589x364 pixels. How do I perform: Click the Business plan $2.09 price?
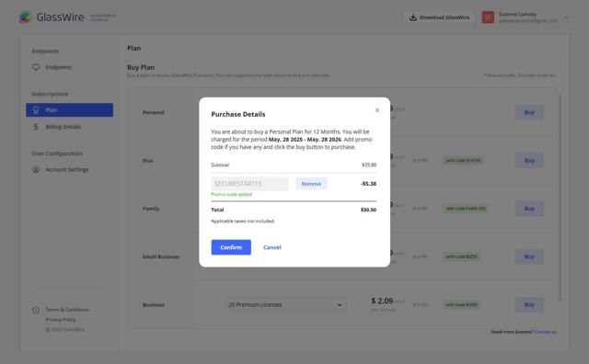click(382, 301)
